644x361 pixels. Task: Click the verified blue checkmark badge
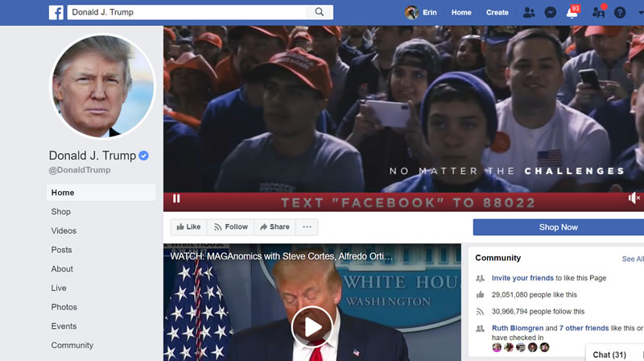tap(143, 156)
